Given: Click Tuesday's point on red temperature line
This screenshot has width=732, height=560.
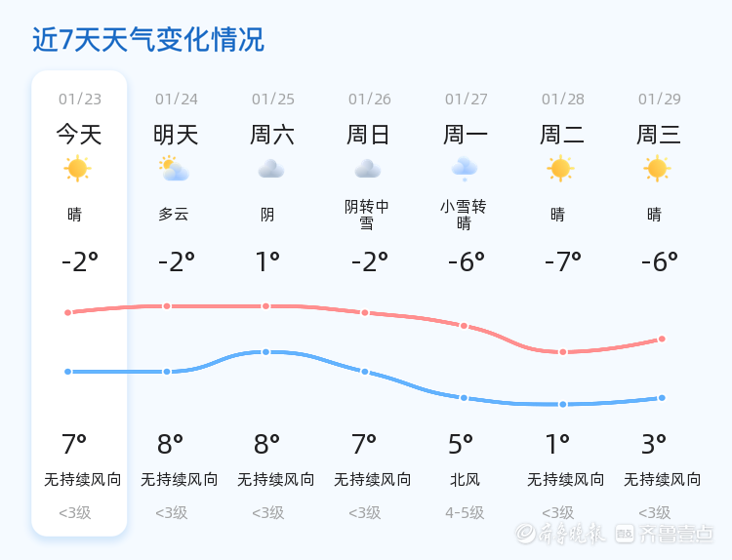Looking at the screenshot, I should click(x=562, y=351).
